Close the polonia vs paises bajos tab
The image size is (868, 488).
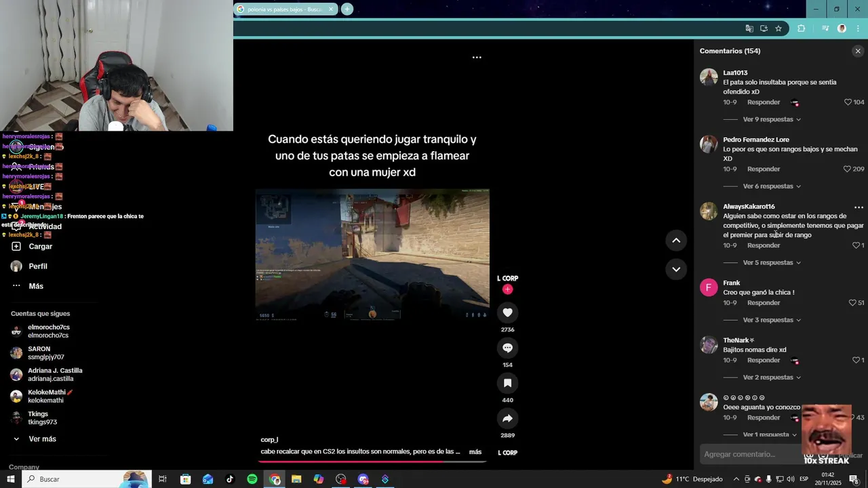coord(331,9)
